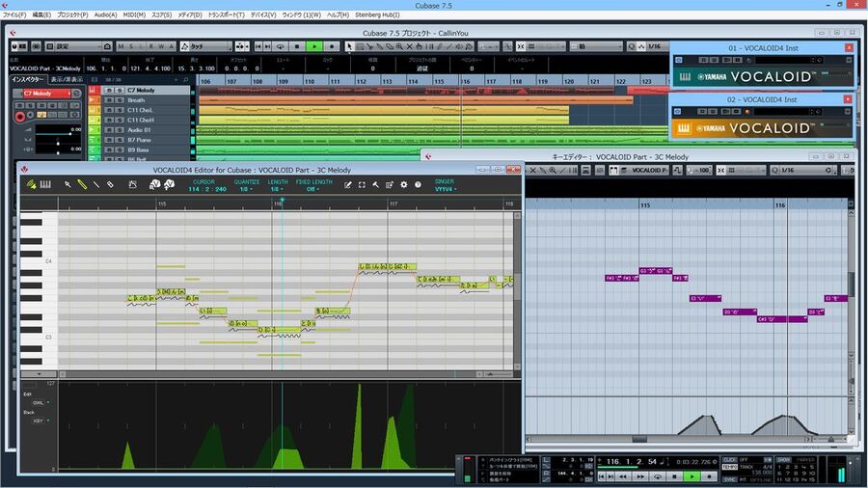Open the MIDI(M) menu

coord(134,15)
